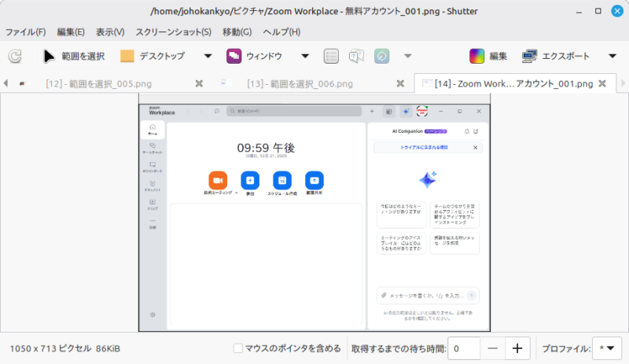Click the redo screenshot refresh icon
629x364 pixels.
point(15,56)
